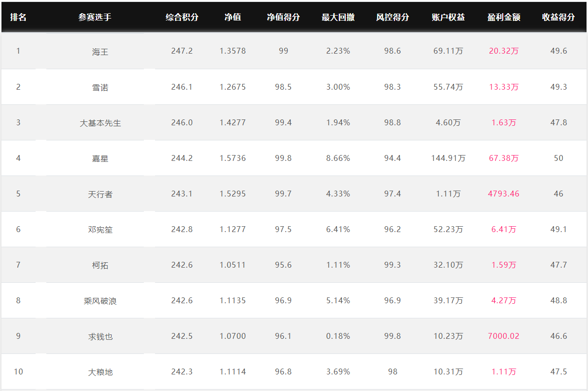Select contestant 邓宪笙

tap(100, 230)
